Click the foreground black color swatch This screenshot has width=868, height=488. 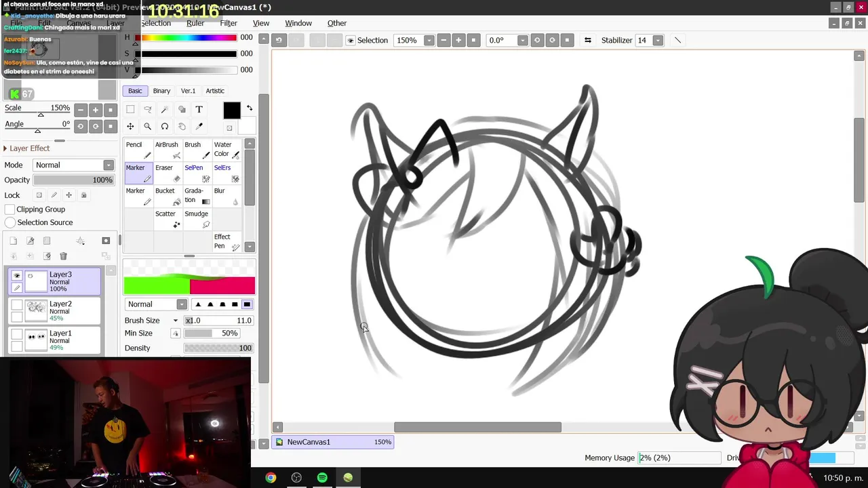click(x=232, y=110)
